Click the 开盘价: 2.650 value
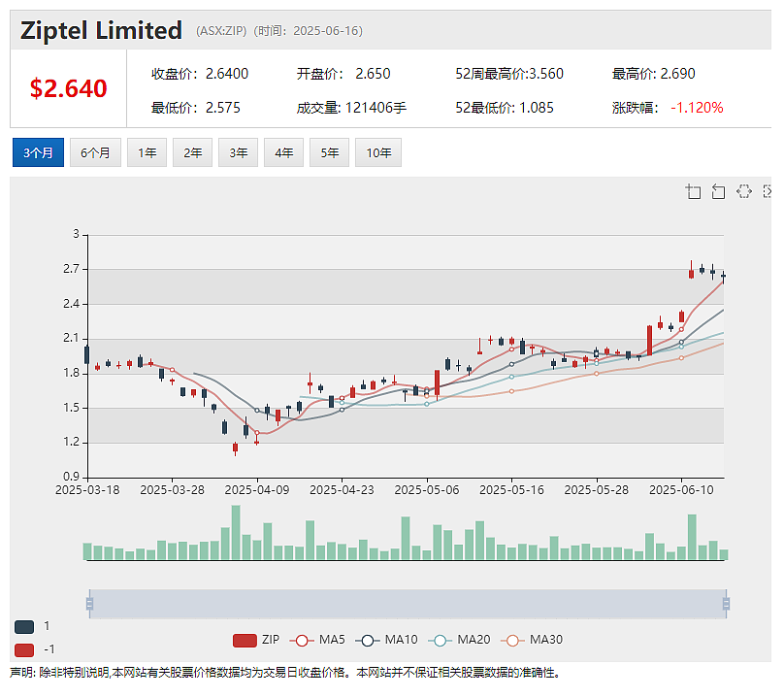This screenshot has height=697, width=784. pos(343,74)
